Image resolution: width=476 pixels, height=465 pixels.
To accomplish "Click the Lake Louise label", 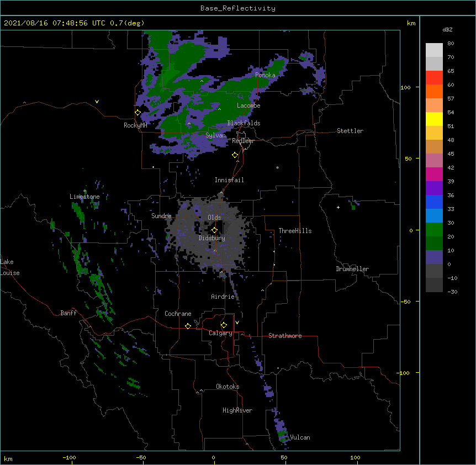I will point(10,267).
